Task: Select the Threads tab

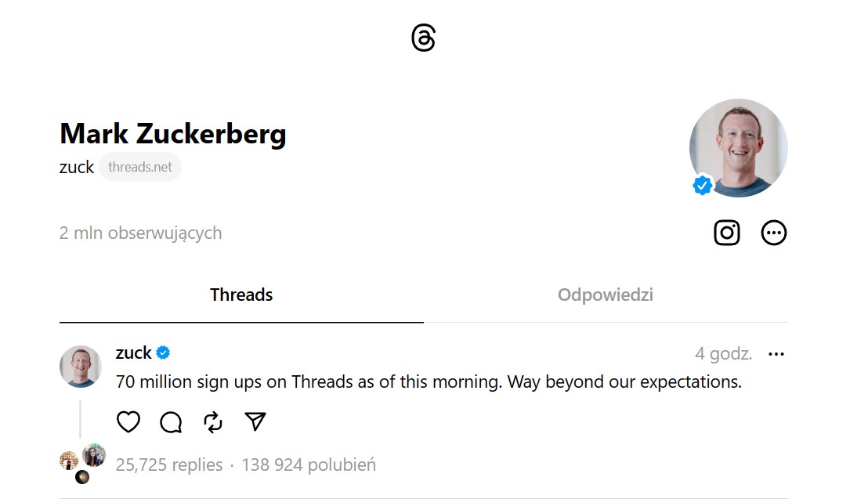Action: [x=241, y=295]
